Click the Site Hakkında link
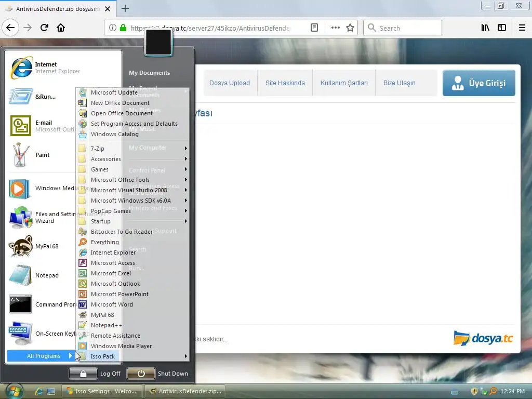Screen dimensions: 532x399 [285, 83]
